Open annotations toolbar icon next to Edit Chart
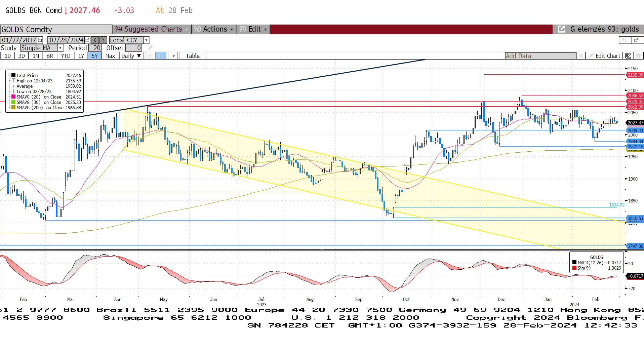The height and width of the screenshot is (344, 644). [x=628, y=56]
